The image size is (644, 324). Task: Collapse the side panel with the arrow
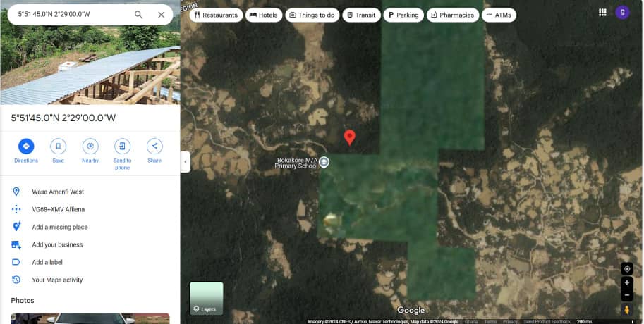tap(186, 161)
